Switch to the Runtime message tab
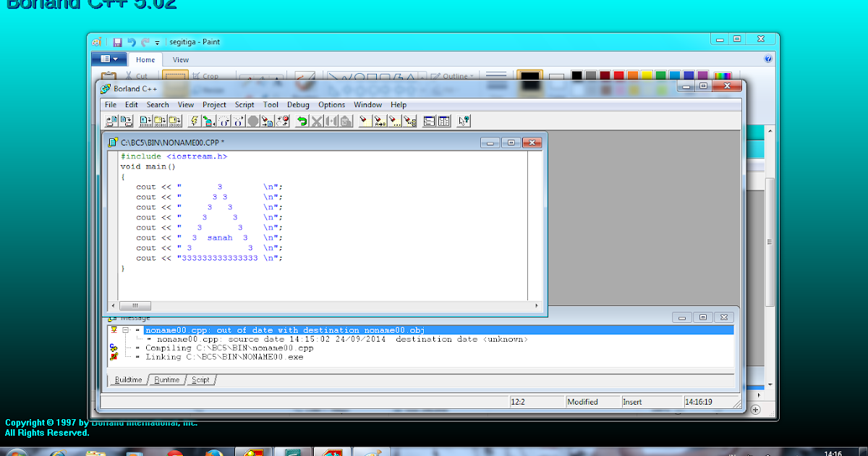868x456 pixels. click(x=167, y=379)
